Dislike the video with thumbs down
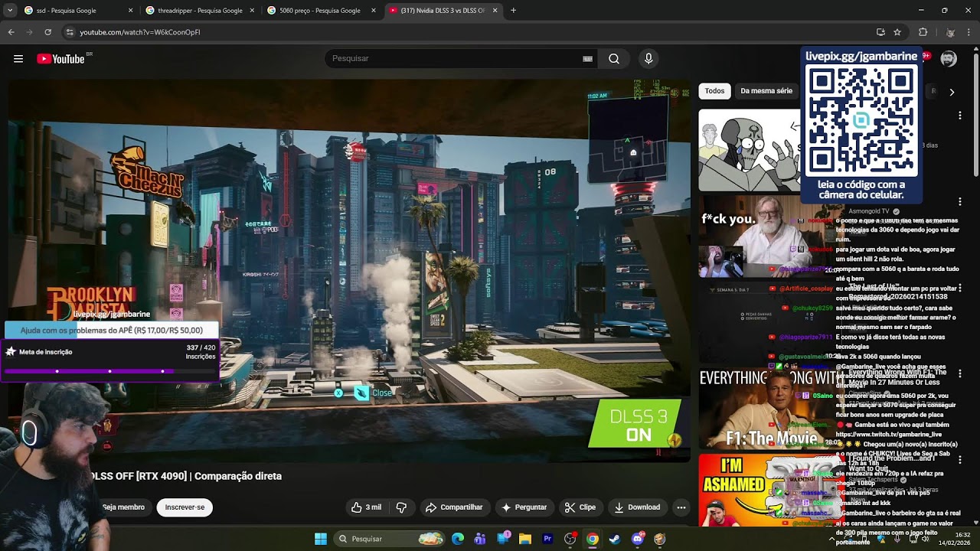 point(401,507)
